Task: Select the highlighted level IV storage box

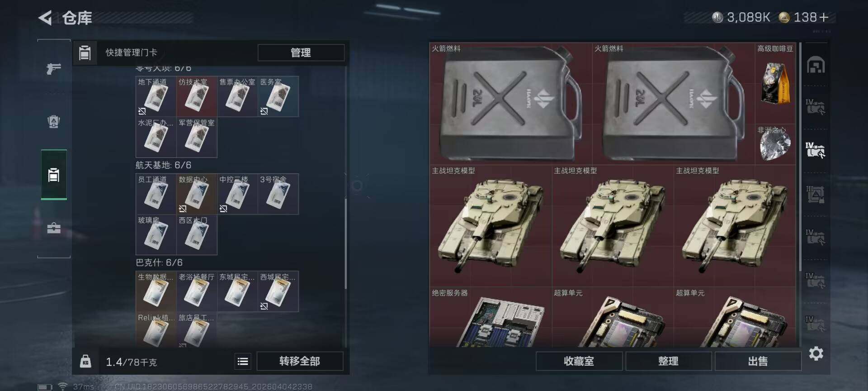Action: click(x=816, y=150)
